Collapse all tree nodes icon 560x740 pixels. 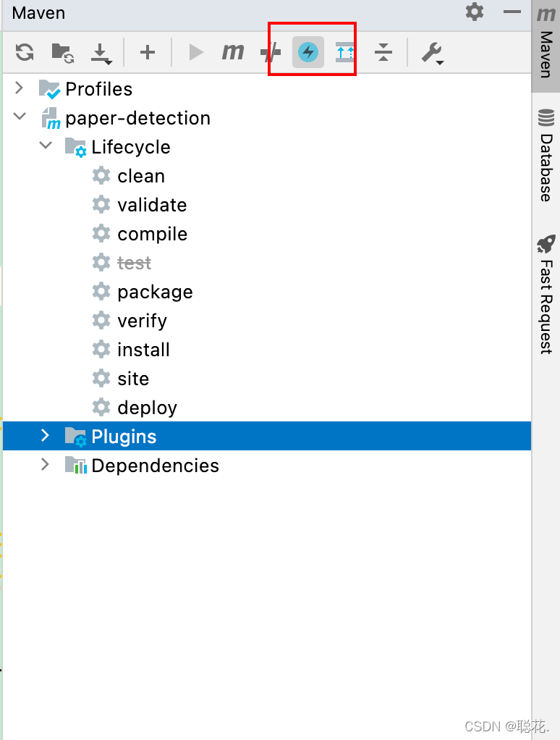point(383,52)
